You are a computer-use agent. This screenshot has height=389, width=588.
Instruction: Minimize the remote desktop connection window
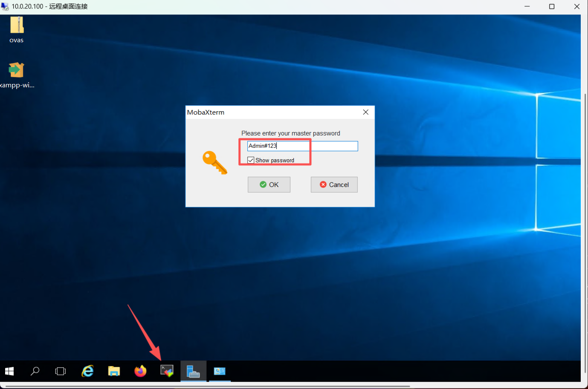point(527,6)
